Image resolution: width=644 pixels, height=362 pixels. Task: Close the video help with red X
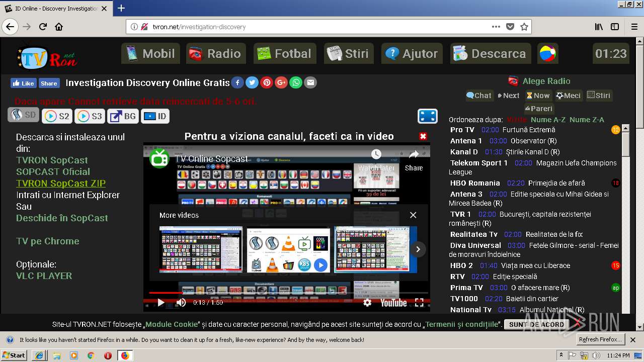coord(423,136)
